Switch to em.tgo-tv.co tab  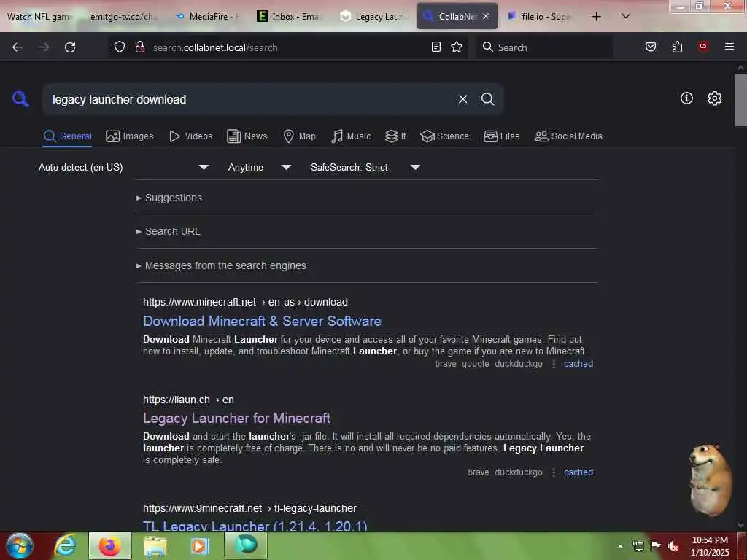tap(123, 17)
